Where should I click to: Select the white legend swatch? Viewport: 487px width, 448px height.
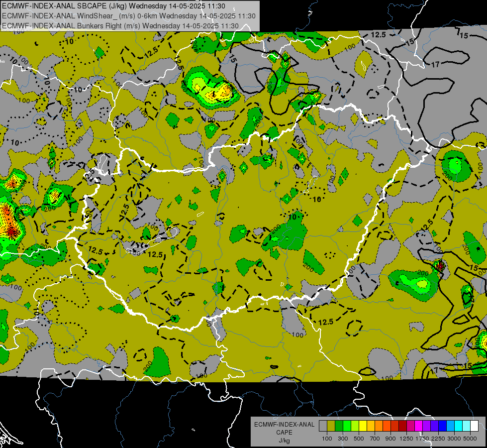pyautogui.click(x=475, y=426)
